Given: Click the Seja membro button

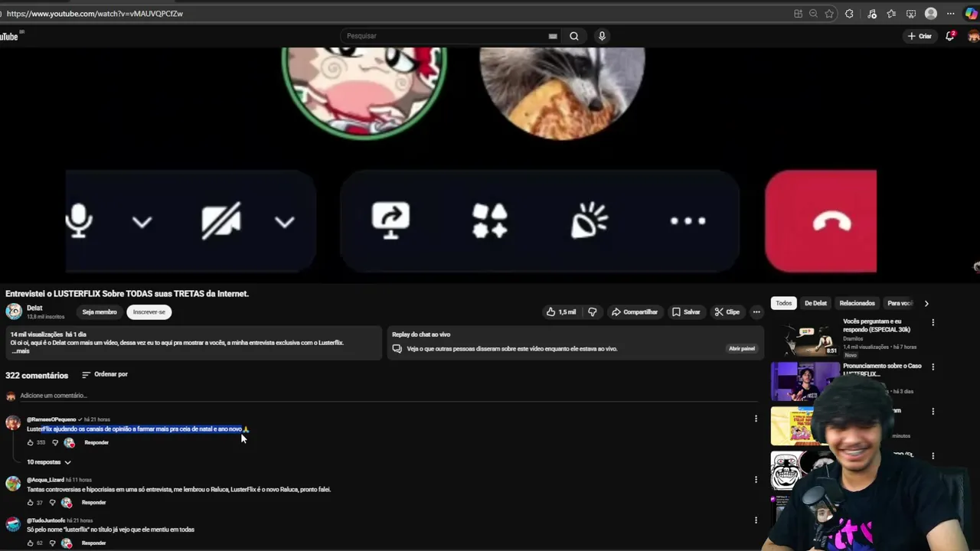Looking at the screenshot, I should (100, 312).
